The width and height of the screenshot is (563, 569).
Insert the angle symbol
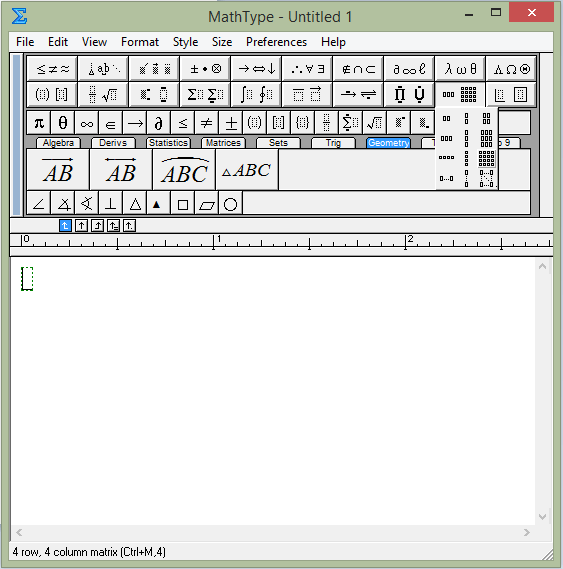click(39, 204)
